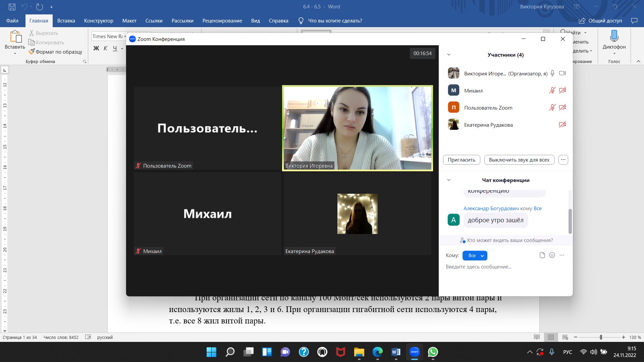This screenshot has height=362, width=644.
Task: Click the chat panel scrollbar
Action: coord(570,221)
